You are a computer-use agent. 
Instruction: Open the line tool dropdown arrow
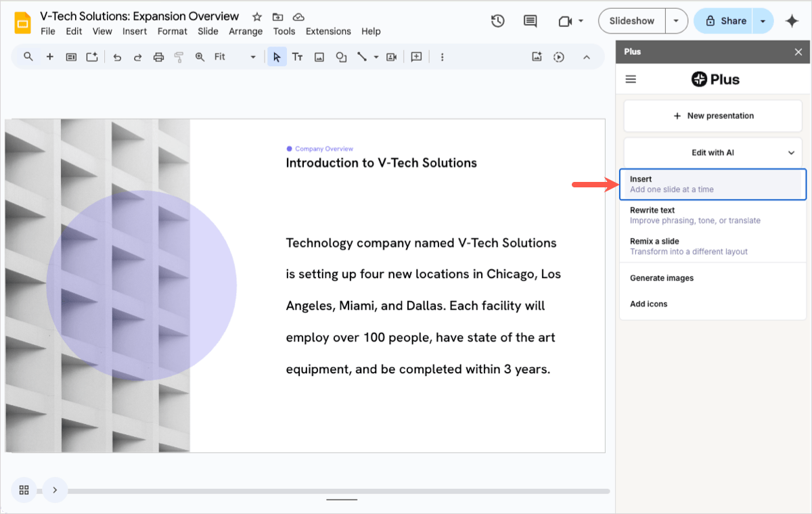click(376, 57)
